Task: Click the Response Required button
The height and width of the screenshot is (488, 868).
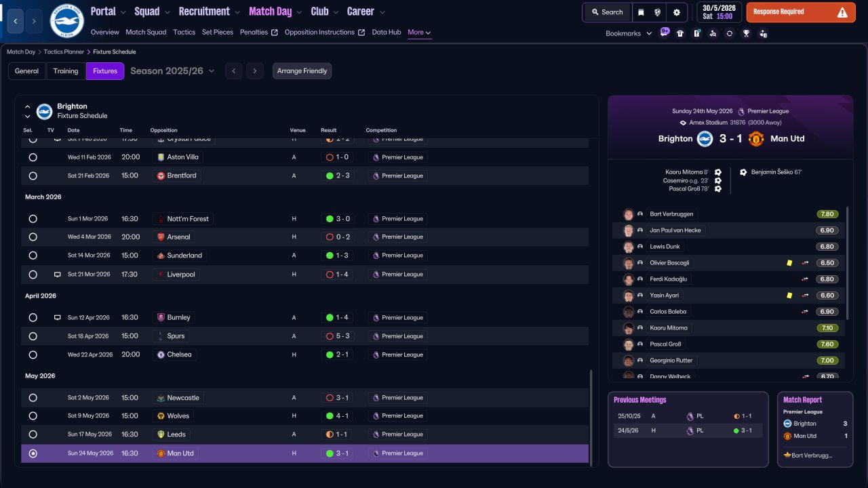Action: pyautogui.click(x=801, y=12)
